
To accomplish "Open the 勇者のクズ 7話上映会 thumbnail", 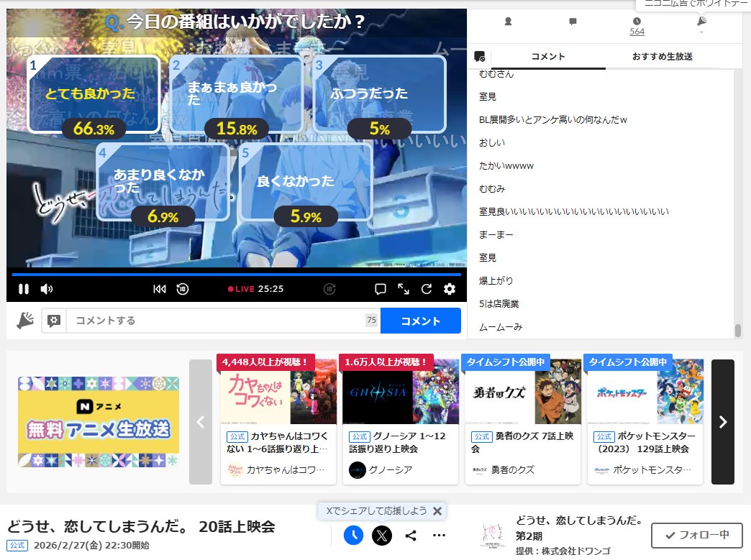I will [522, 392].
